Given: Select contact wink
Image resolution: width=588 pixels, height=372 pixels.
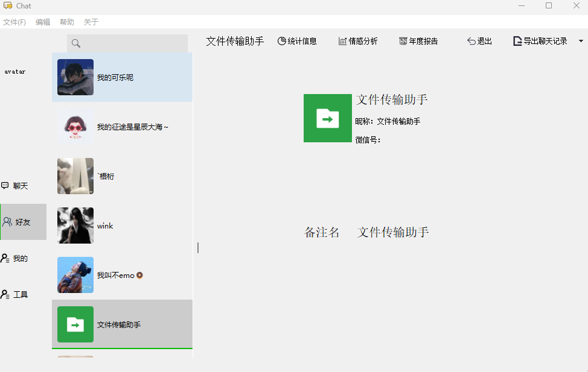Looking at the screenshot, I should point(123,225).
